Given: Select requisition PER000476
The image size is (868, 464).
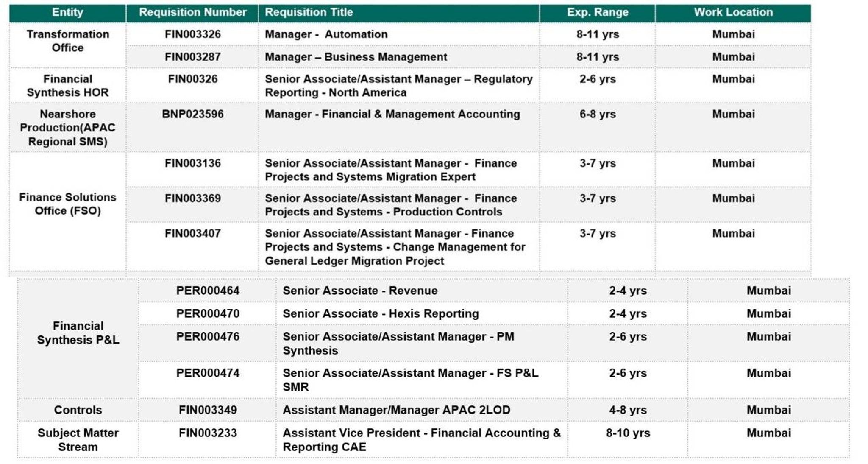Looking at the screenshot, I should pos(208,337).
